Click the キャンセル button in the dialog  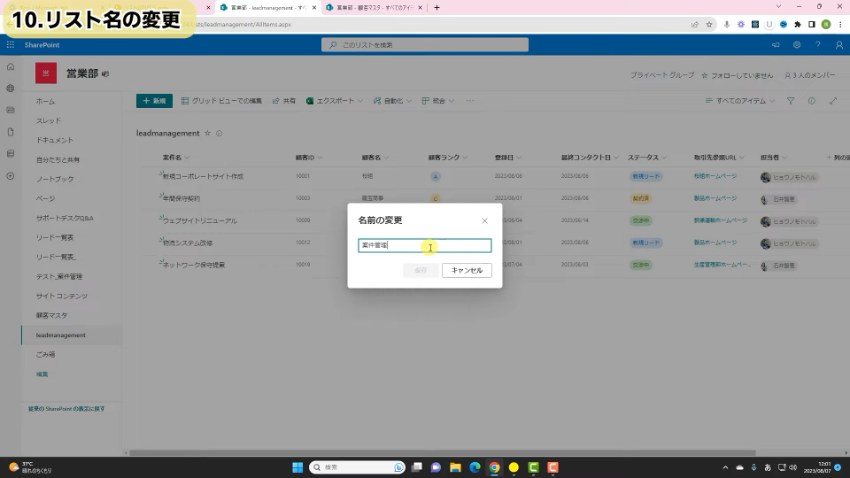(x=467, y=270)
